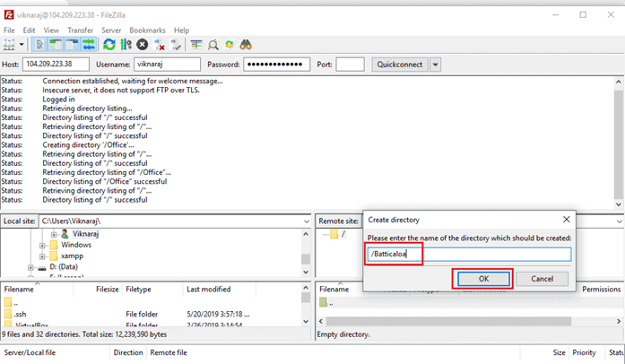Select remote root folder icon

(x=334, y=234)
